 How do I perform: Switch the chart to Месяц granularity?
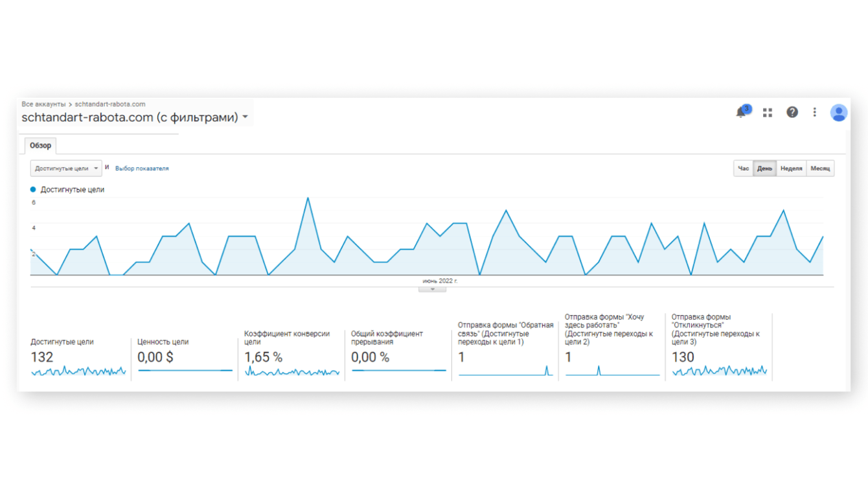click(819, 169)
